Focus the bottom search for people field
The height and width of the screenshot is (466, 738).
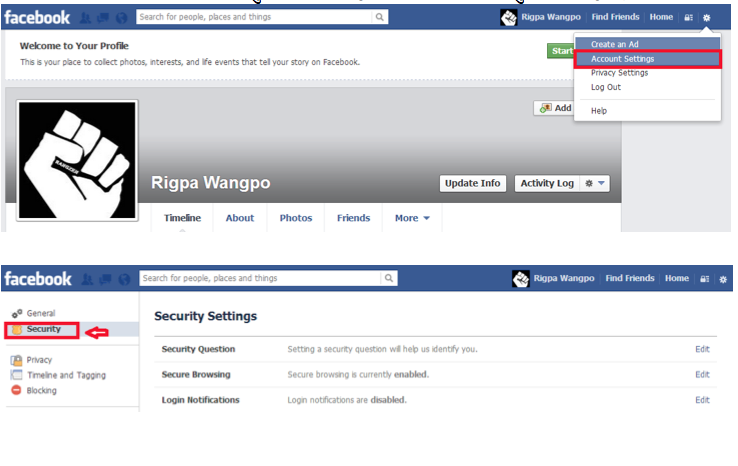pyautogui.click(x=260, y=278)
